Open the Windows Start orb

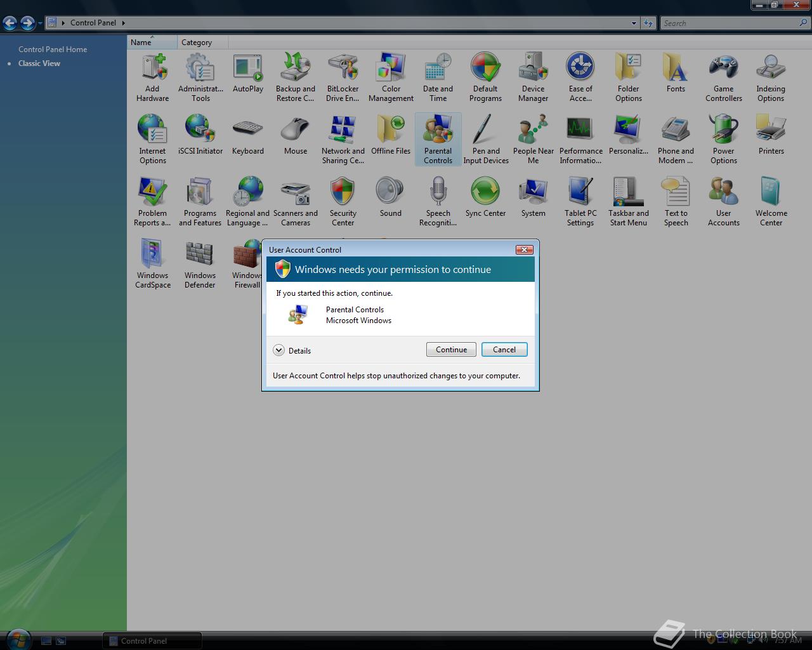(18, 639)
